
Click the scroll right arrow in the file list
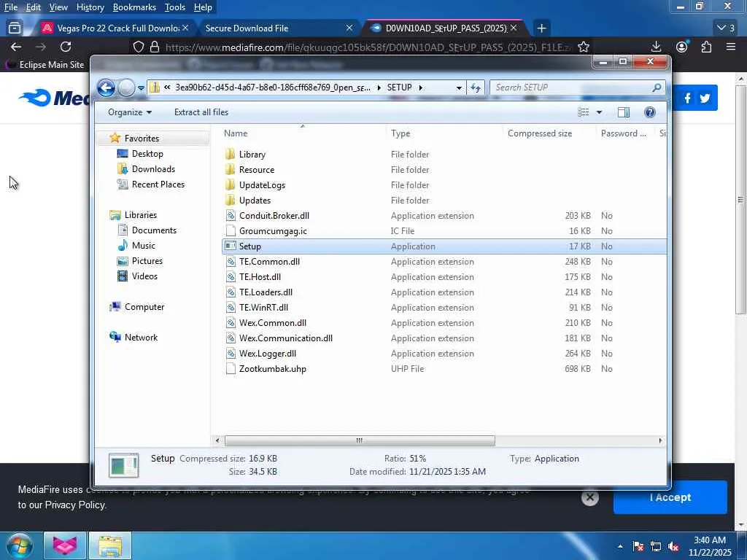[660, 440]
